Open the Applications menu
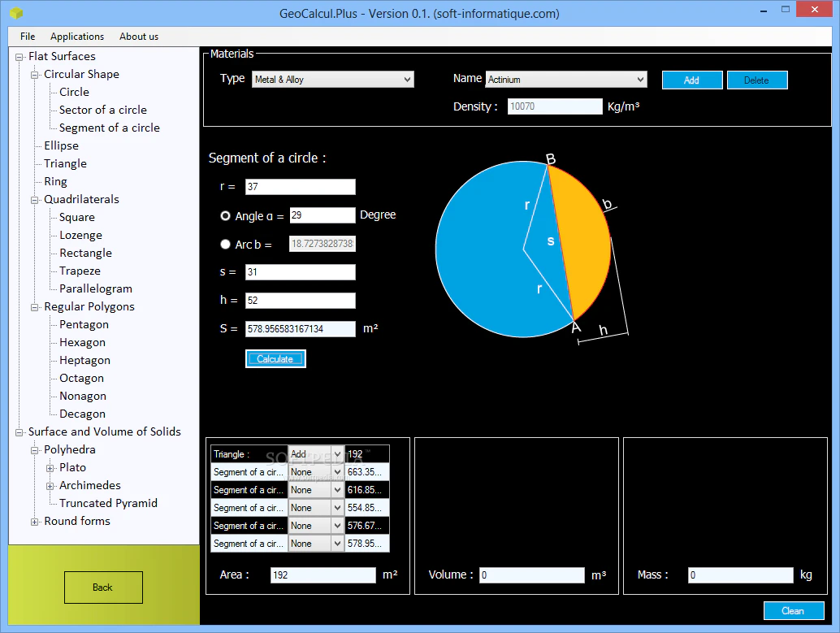Image resolution: width=840 pixels, height=633 pixels. pyautogui.click(x=77, y=37)
